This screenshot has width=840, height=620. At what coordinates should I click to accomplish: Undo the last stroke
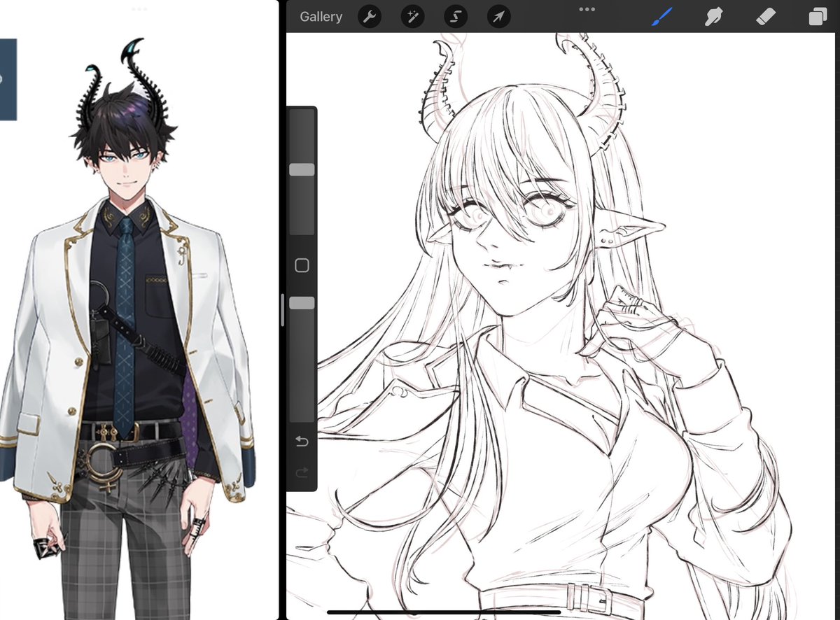[302, 441]
